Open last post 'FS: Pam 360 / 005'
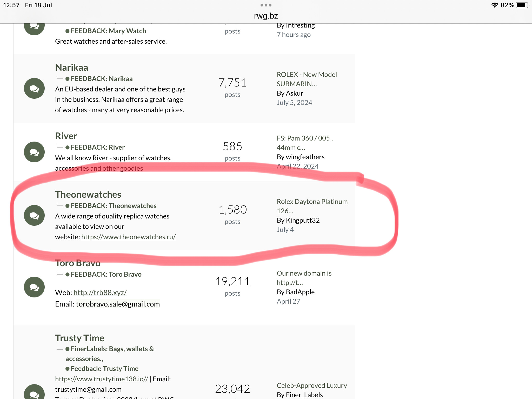532x399 pixels. pyautogui.click(x=305, y=143)
